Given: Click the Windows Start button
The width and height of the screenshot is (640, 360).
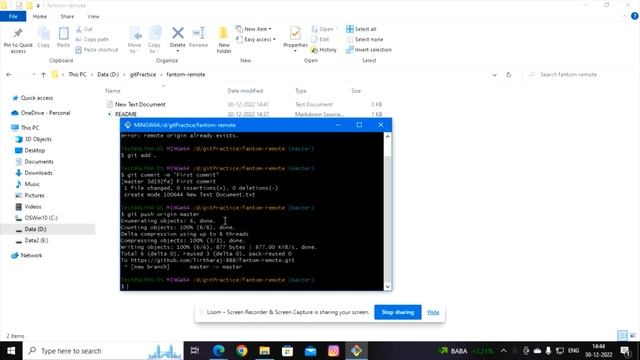Looking at the screenshot, I should click(x=11, y=351).
